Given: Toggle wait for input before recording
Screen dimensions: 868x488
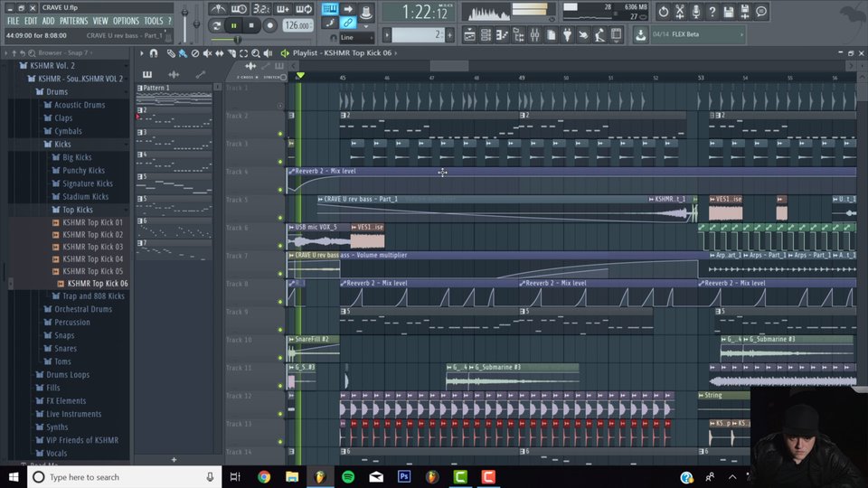Looking at the screenshot, I should (239, 9).
